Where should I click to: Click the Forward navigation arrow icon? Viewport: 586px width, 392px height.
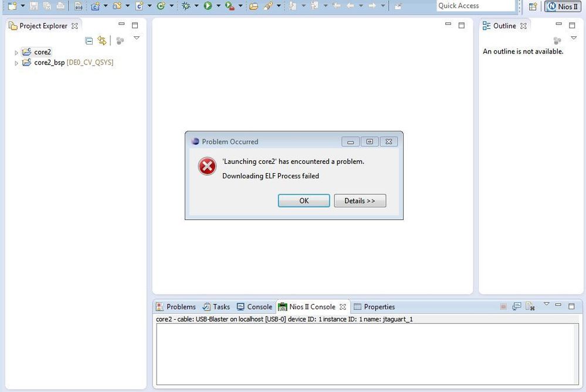click(x=372, y=6)
